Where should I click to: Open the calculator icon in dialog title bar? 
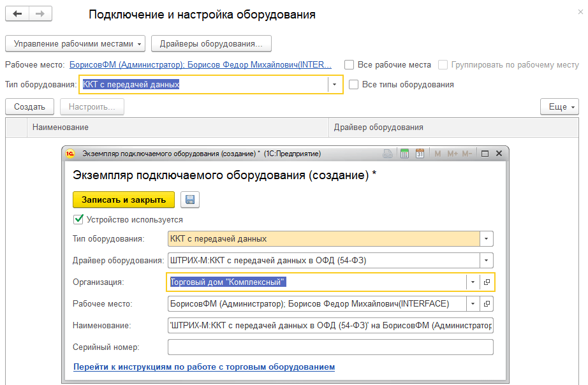404,154
